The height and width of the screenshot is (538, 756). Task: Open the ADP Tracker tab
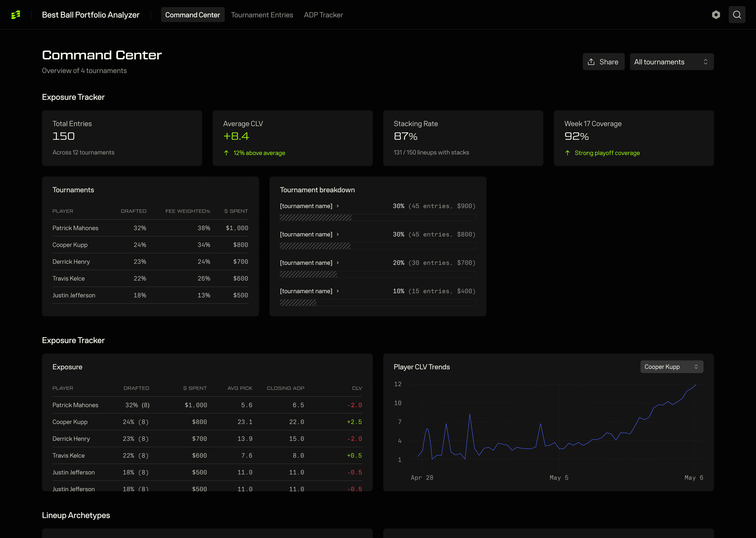pos(323,15)
